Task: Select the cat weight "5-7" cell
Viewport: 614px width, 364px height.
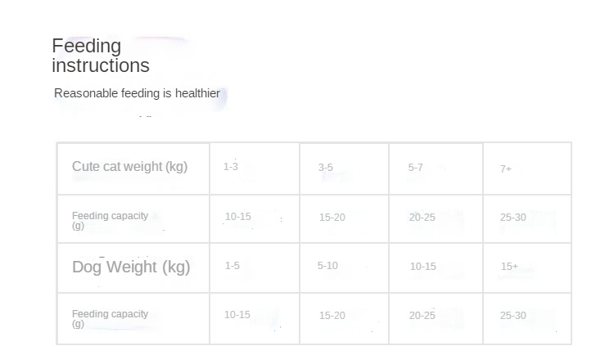Action: [416, 168]
